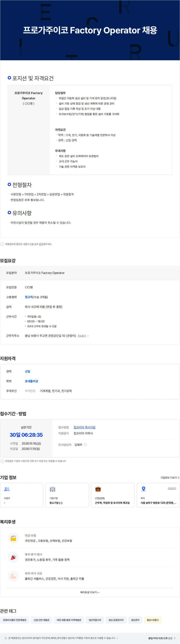Click the 유의사항 heading

pyautogui.click(x=22, y=213)
